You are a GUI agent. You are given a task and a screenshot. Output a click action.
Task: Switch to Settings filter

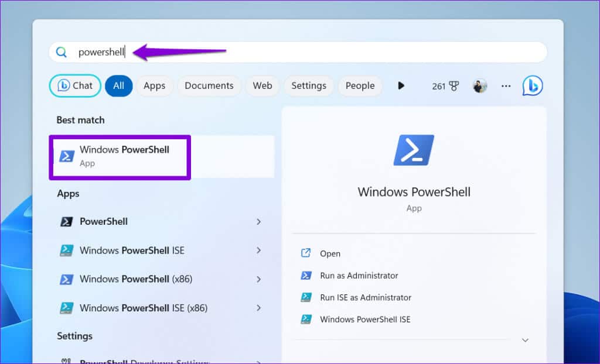tap(309, 85)
